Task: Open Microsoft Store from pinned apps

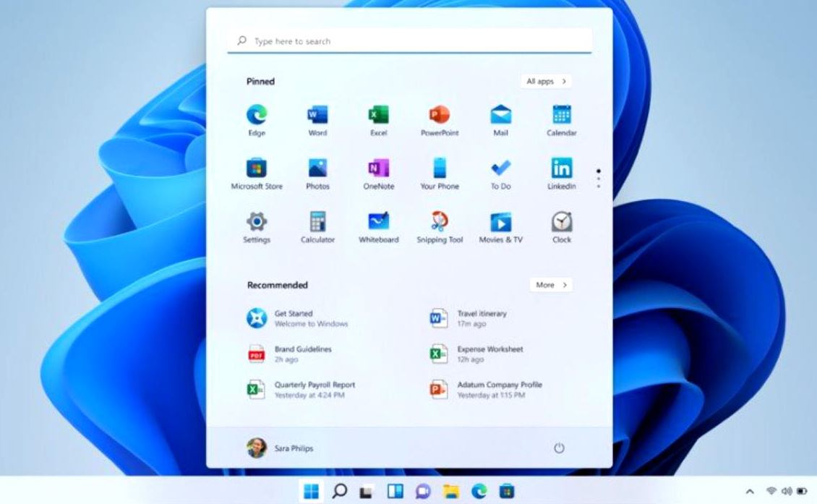Action: click(257, 174)
